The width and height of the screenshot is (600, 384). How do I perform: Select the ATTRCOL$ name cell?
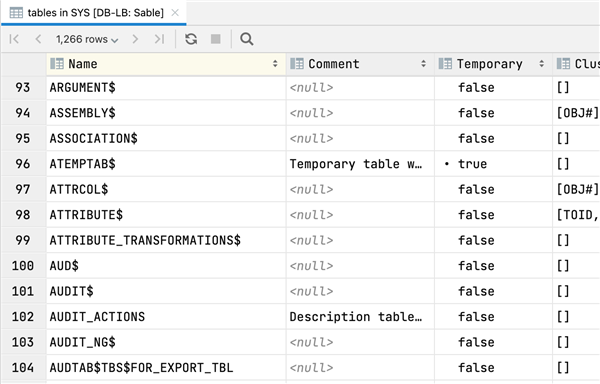(x=166, y=190)
